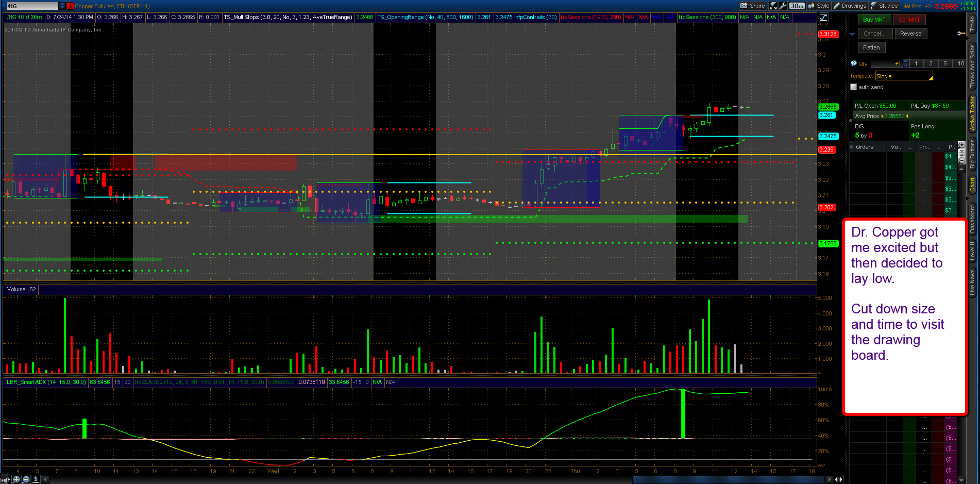The height and width of the screenshot is (484, 980).
Task: Click the Sell MKT button
Action: click(x=909, y=20)
